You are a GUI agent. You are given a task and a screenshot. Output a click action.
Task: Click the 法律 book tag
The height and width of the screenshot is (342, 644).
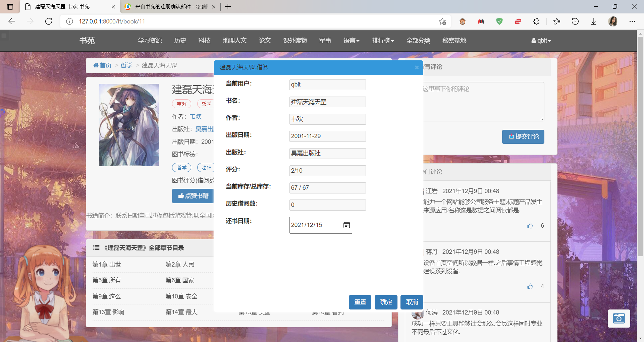[206, 168]
